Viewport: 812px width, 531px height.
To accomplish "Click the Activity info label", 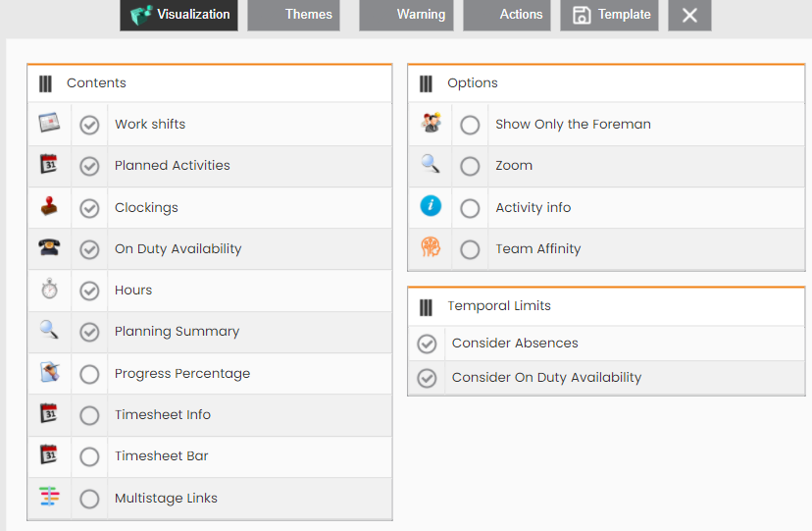I will click(533, 207).
